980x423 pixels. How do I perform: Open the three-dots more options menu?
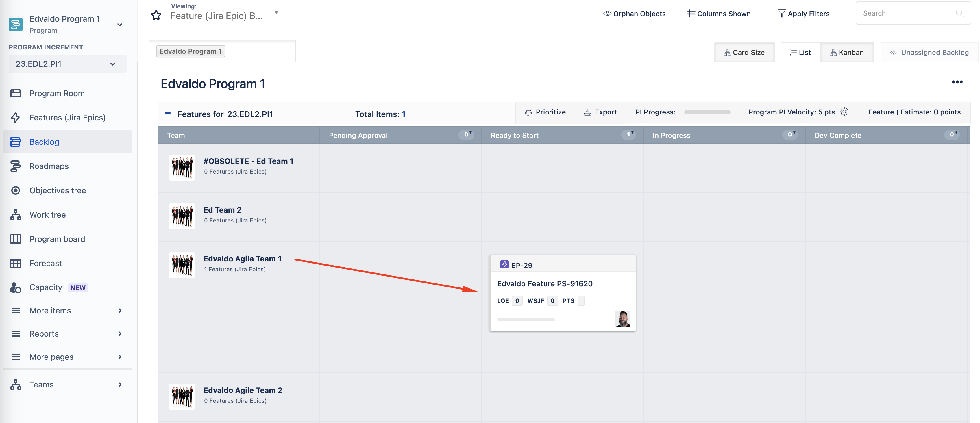pyautogui.click(x=957, y=82)
